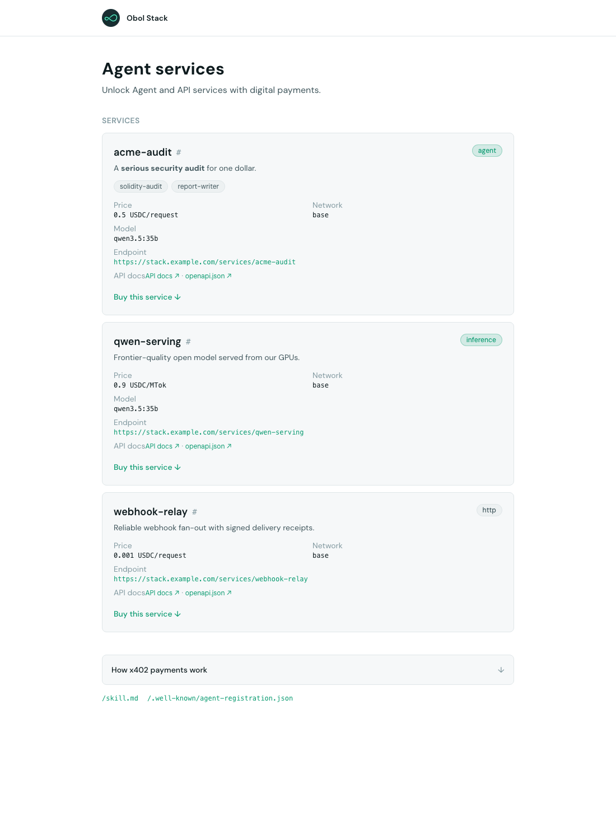Viewport: 616px width, 840px height.
Task: Open openapi.json for qwen-serving
Action: (208, 446)
